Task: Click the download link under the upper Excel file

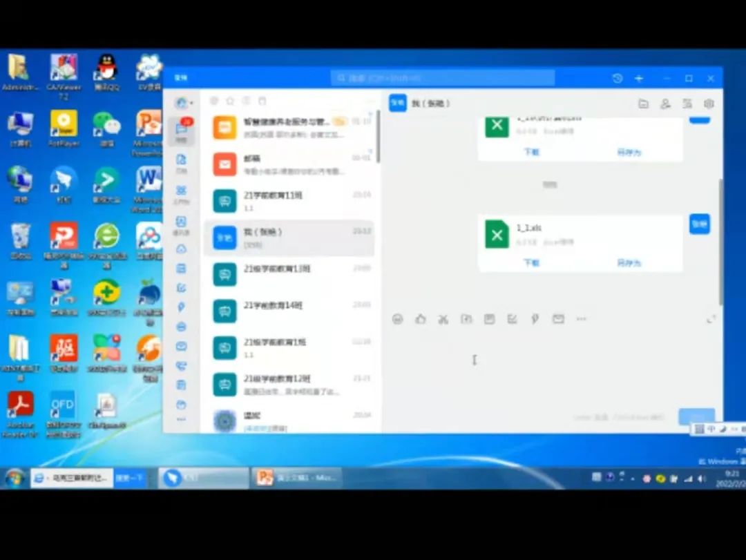Action: (x=531, y=152)
